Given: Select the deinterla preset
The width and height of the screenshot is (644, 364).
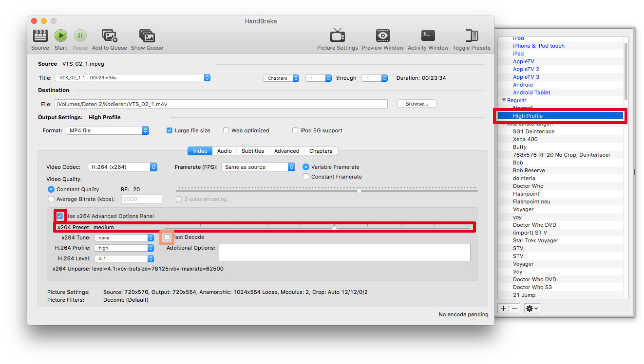Looking at the screenshot, I should (524, 178).
